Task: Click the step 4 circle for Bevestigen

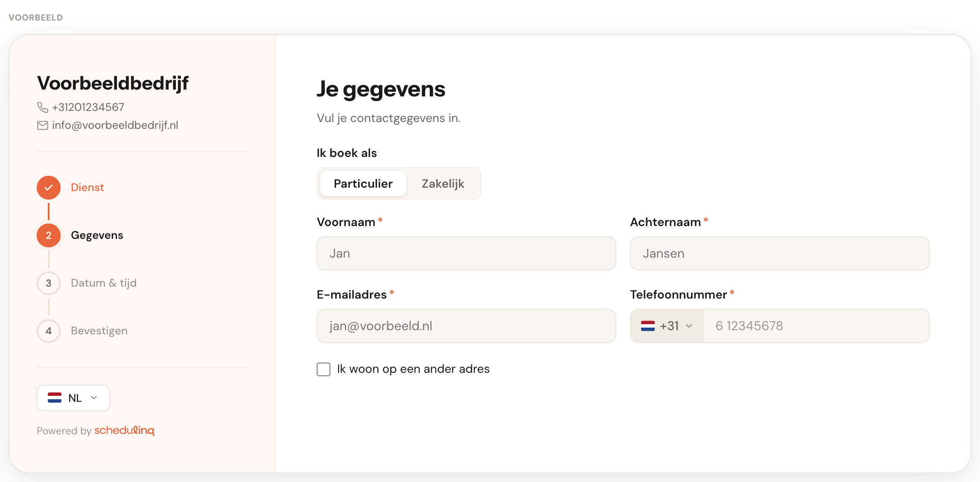Action: (x=49, y=331)
